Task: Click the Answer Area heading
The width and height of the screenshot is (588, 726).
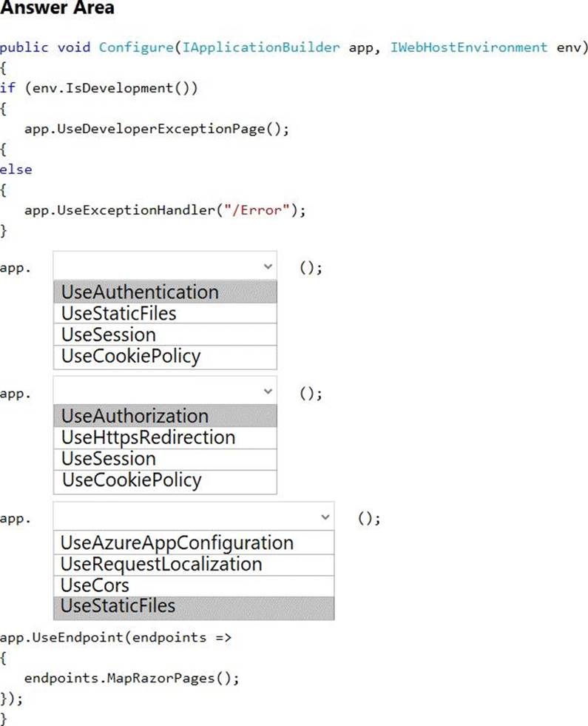Action: (x=58, y=9)
